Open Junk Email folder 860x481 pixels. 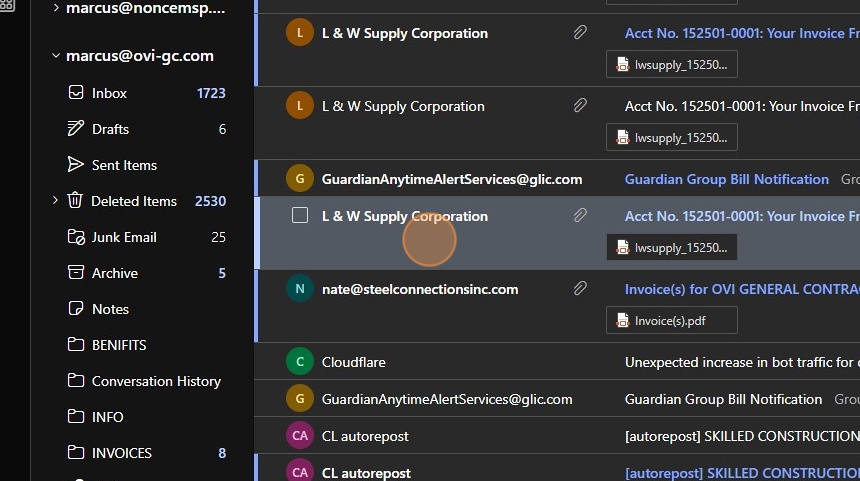coord(146,237)
